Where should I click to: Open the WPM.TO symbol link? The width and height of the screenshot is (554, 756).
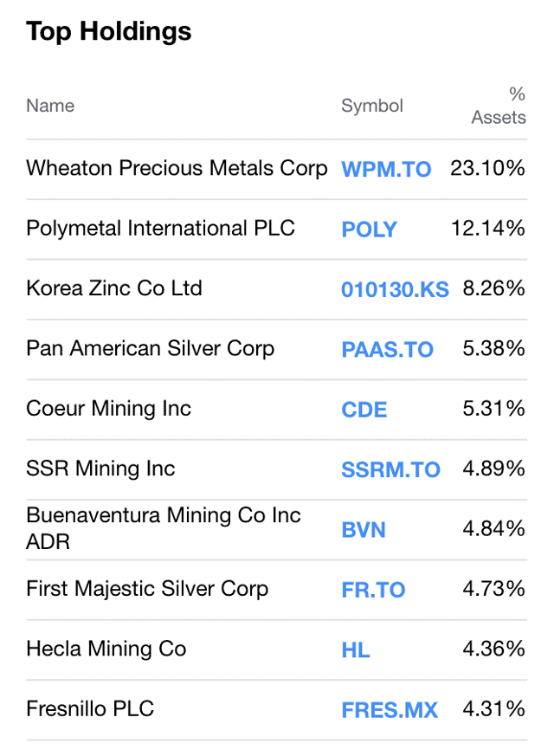pos(386,169)
